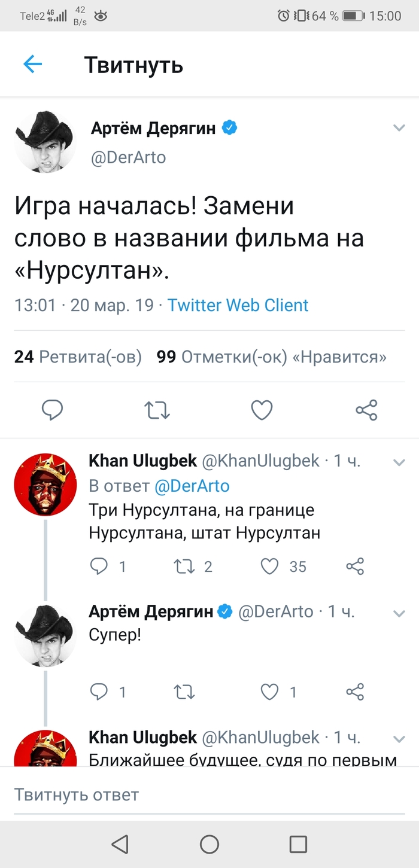Share Khan Ulugbek's first reply
This screenshot has width=419, height=868.
coord(355,566)
